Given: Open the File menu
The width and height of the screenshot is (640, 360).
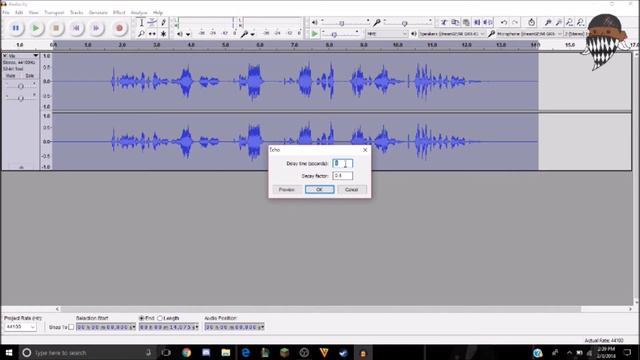Looking at the screenshot, I should 6,13.
